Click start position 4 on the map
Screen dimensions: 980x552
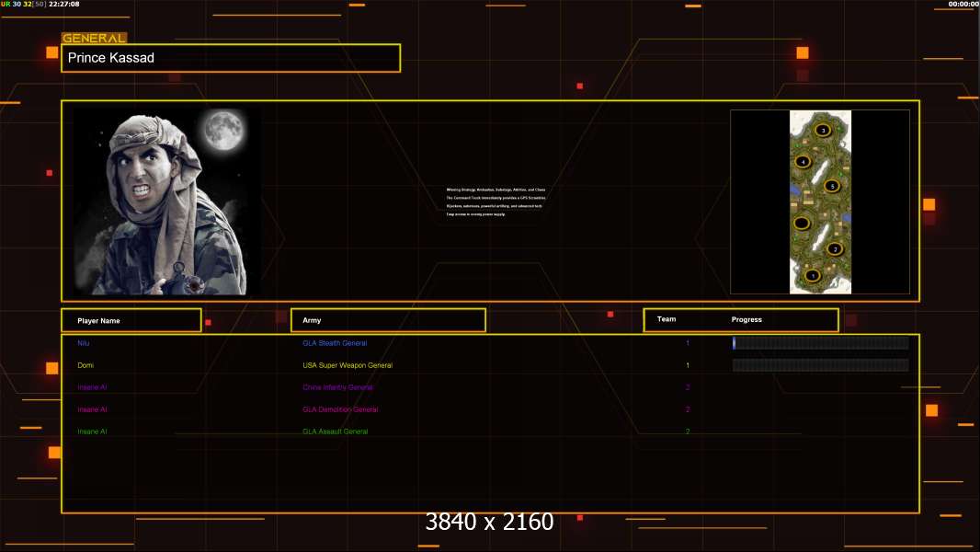[x=803, y=162]
